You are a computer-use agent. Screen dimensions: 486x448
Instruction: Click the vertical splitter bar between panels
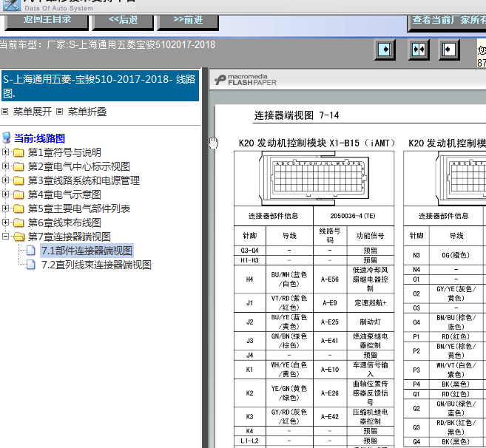click(205, 258)
